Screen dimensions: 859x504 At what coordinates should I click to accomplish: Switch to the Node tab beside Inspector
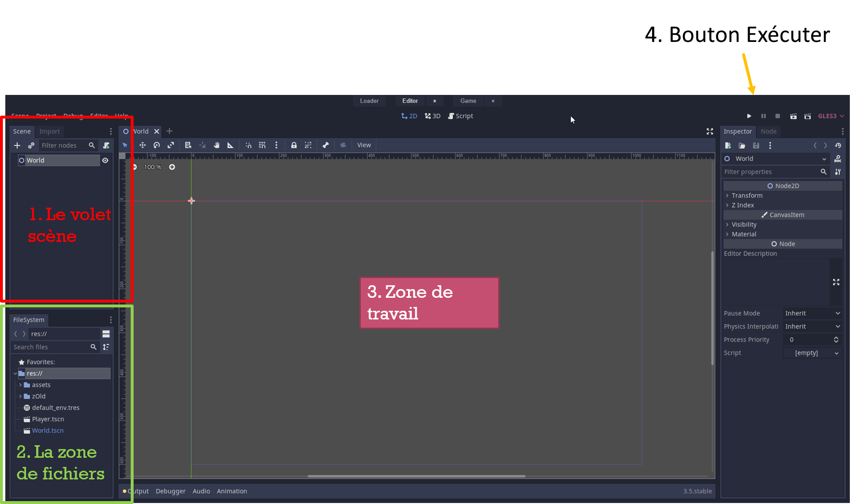[769, 132]
